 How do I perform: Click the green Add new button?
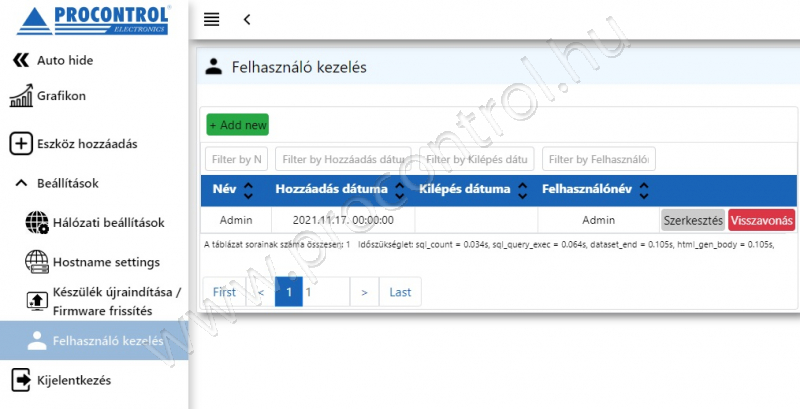click(x=238, y=125)
